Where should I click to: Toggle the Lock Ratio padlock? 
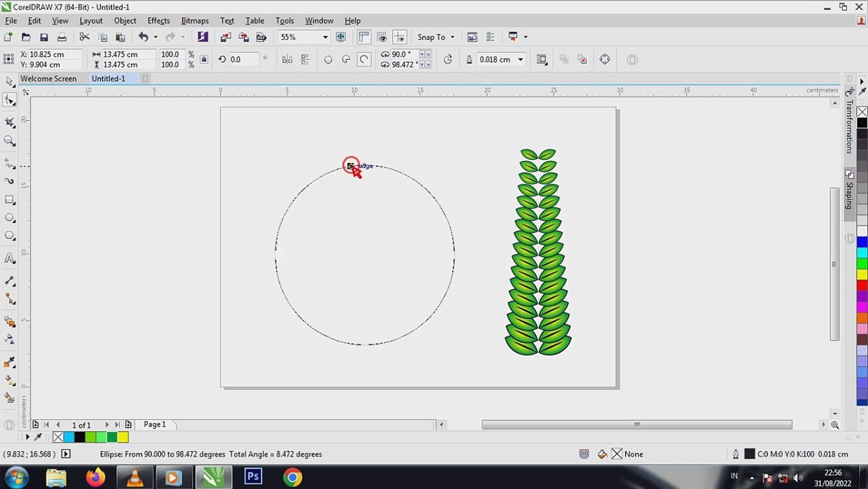point(204,60)
